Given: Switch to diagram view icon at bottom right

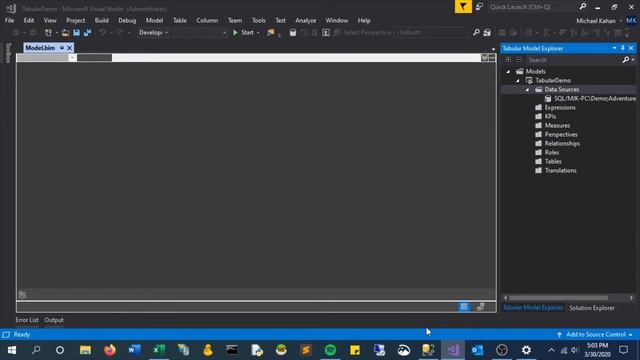Looking at the screenshot, I should (480, 307).
